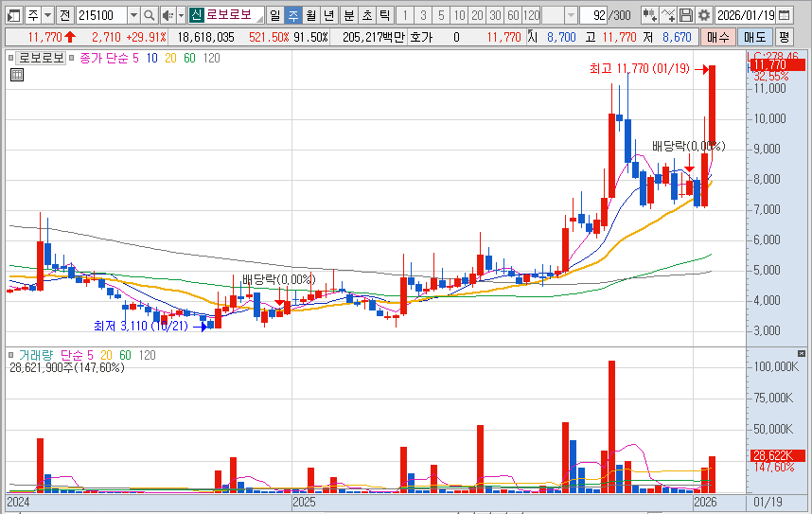
Task: Select interval 120 button
Action: (x=531, y=15)
